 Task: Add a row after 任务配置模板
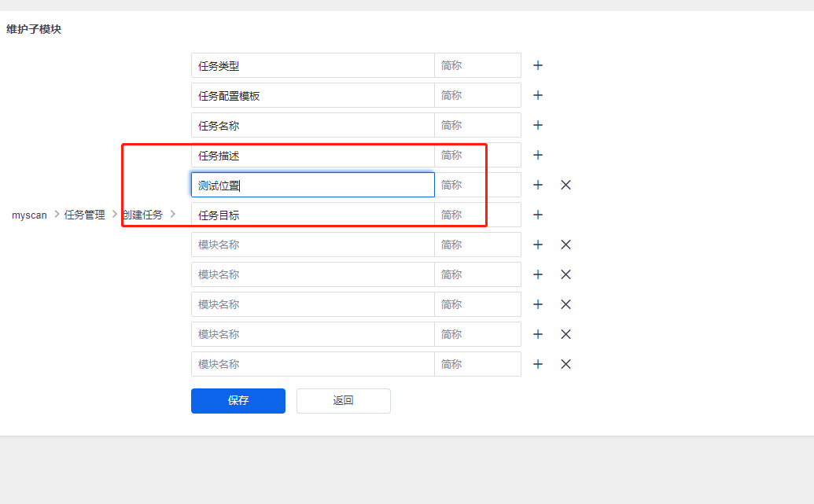point(538,95)
